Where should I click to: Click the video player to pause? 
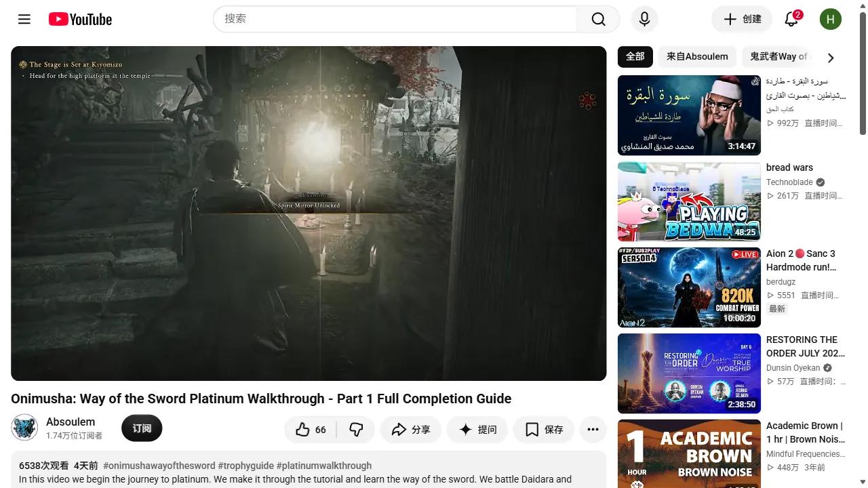tap(309, 213)
